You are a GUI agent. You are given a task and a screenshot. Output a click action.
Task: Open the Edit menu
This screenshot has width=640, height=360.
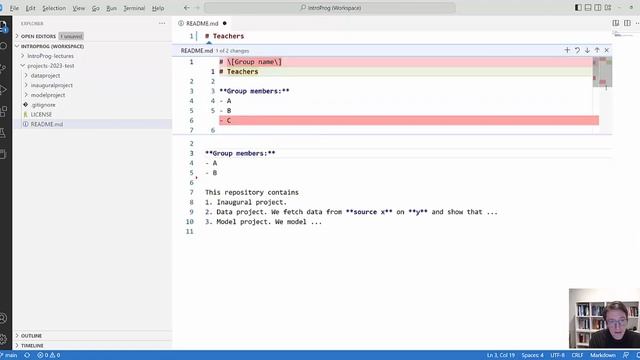[30, 8]
